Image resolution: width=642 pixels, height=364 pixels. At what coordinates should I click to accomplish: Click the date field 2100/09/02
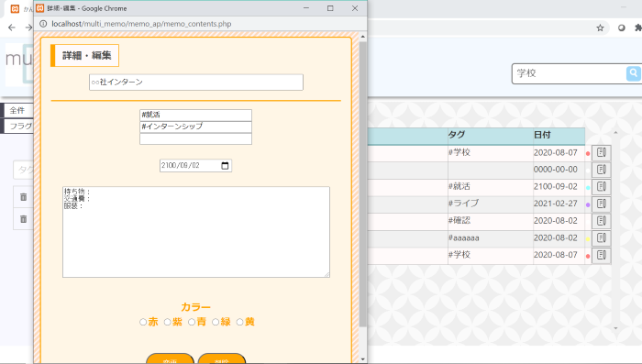click(x=195, y=165)
